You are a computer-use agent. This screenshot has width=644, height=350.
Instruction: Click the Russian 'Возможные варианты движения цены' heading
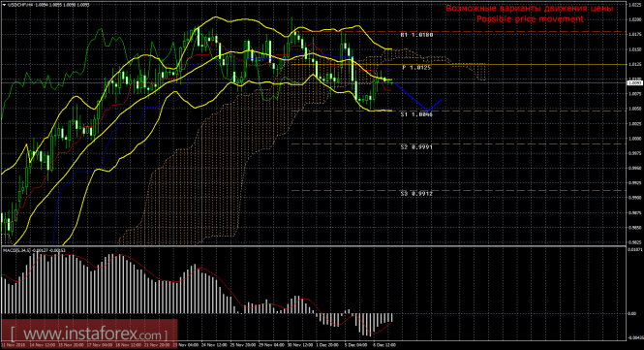(x=530, y=8)
